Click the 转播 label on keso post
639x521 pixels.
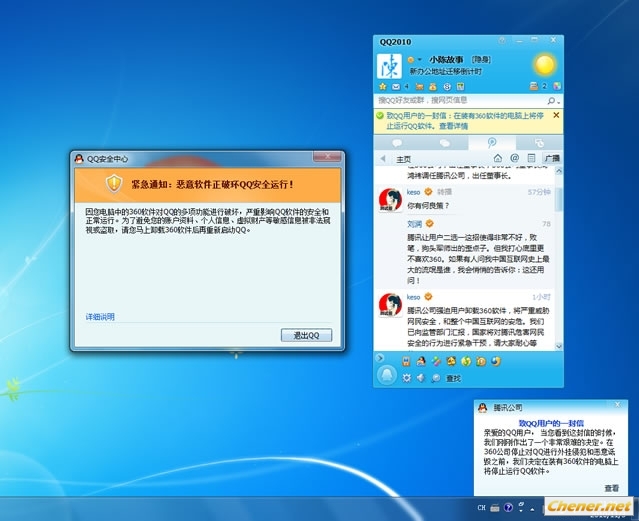(x=444, y=192)
